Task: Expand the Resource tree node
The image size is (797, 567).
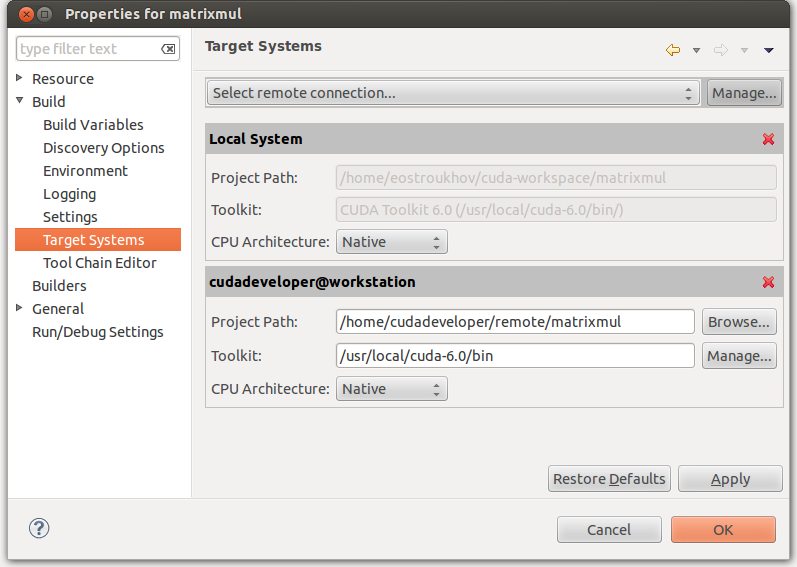Action: point(20,78)
